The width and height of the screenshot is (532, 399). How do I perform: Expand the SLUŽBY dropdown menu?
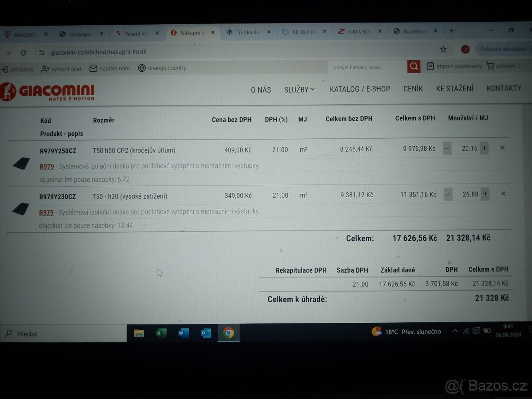(x=300, y=90)
